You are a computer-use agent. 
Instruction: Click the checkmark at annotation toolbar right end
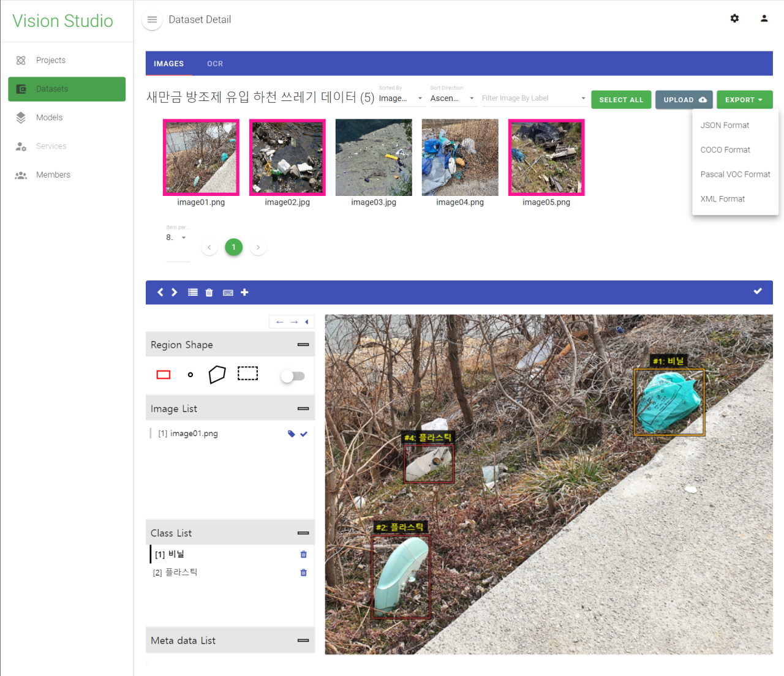[758, 291]
